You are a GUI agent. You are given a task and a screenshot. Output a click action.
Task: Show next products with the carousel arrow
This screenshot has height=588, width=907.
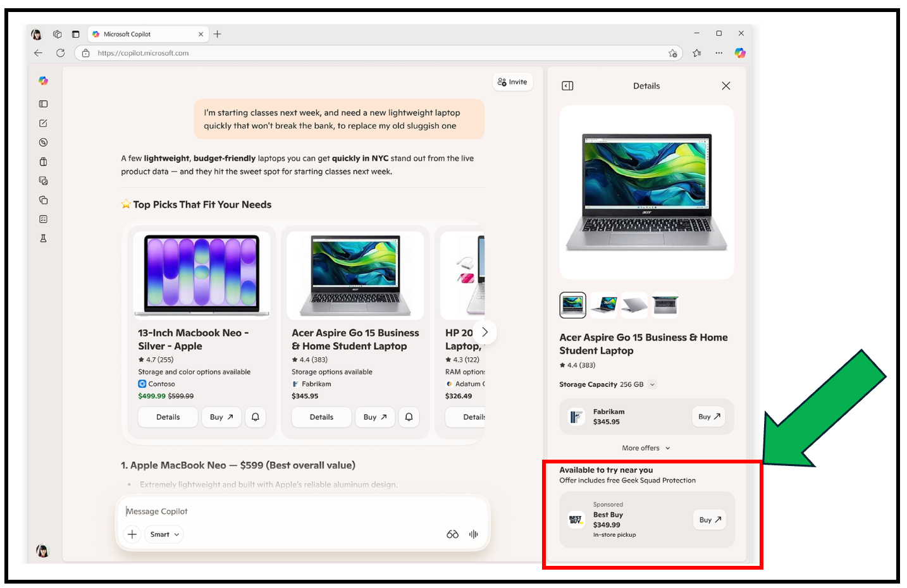pos(485,332)
